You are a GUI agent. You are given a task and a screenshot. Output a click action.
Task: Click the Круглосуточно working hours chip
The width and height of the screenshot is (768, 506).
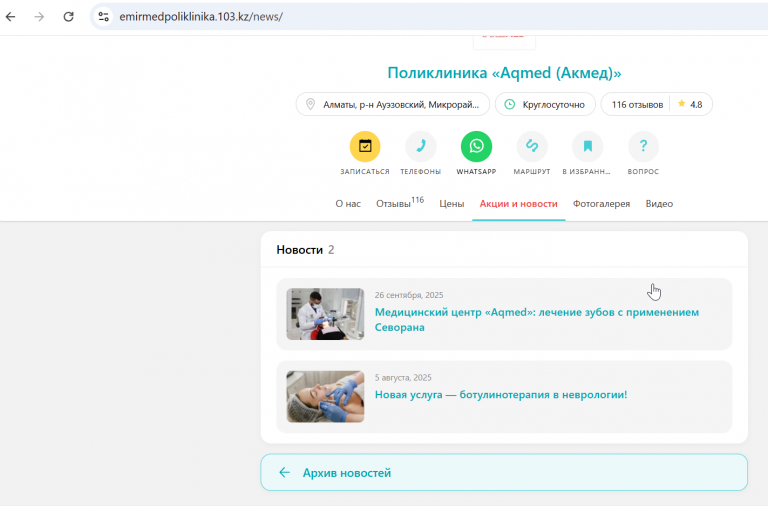[545, 104]
